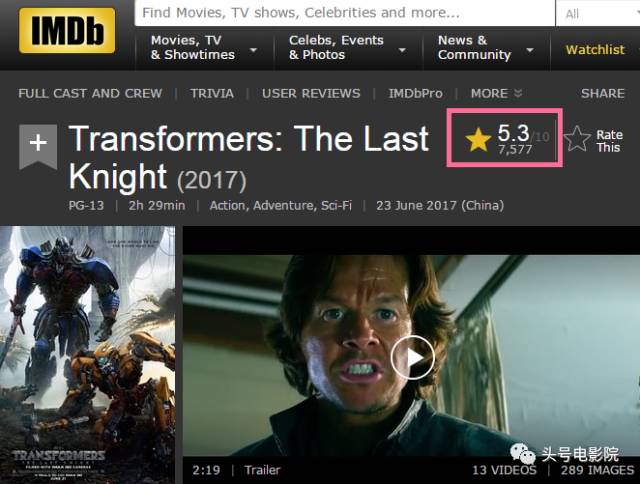640x484 pixels.
Task: Open News & Community dropdown
Action: [x=486, y=48]
